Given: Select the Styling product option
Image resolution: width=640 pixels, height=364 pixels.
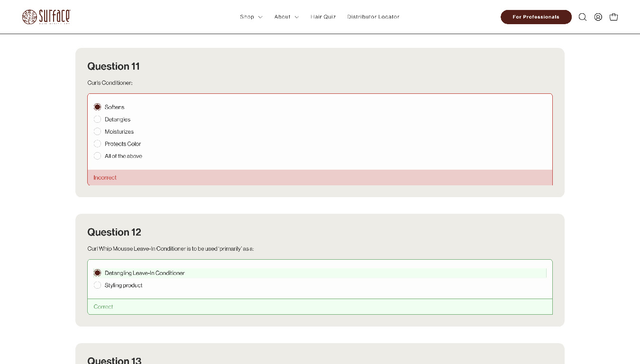Looking at the screenshot, I should point(97,285).
